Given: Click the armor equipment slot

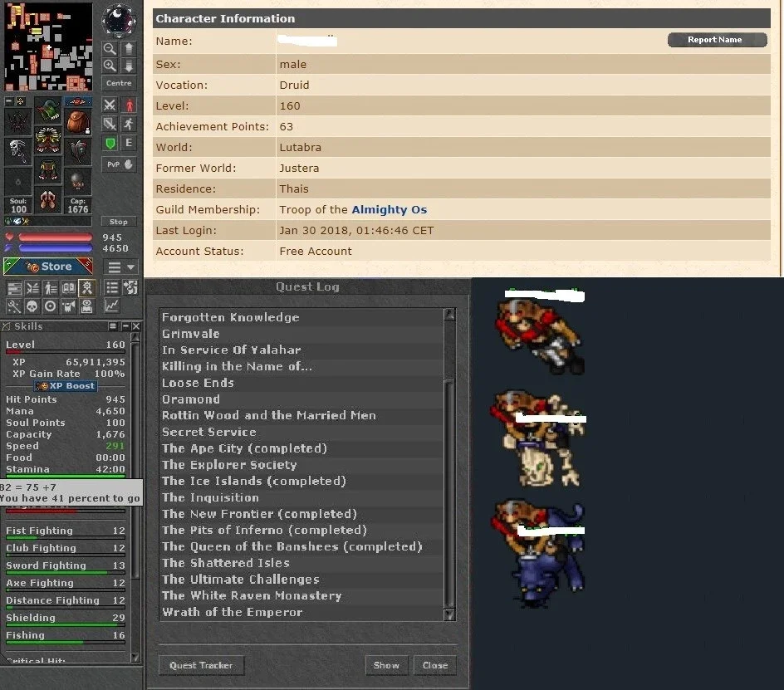Looking at the screenshot, I should coord(48,140).
